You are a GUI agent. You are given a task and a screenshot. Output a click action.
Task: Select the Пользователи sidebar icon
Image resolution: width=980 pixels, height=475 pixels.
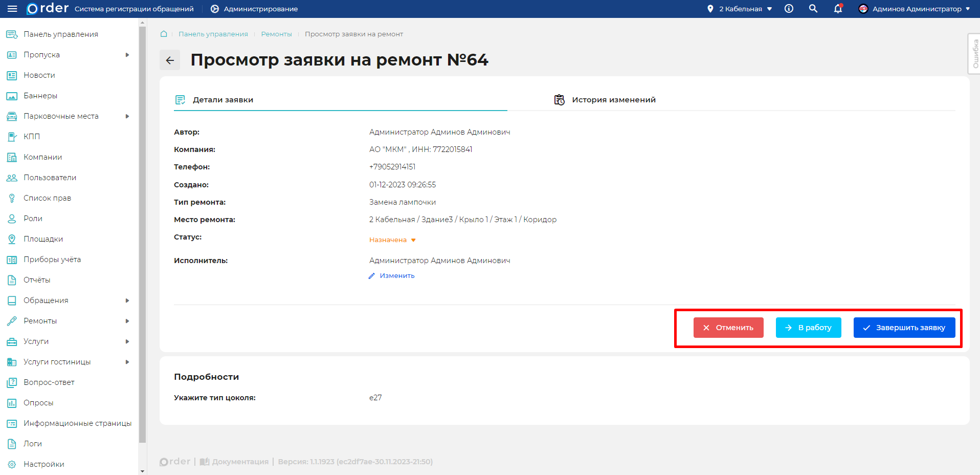(x=11, y=177)
